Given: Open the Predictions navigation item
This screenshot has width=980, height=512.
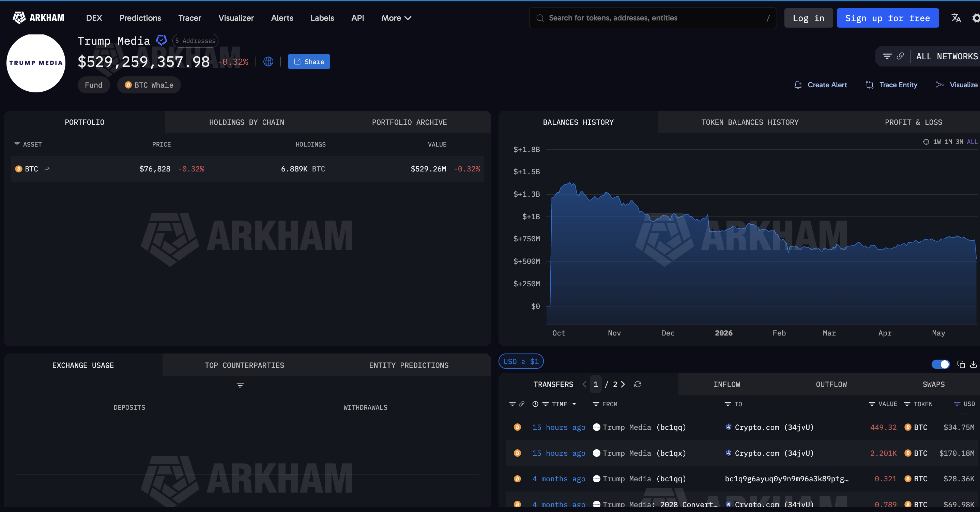Looking at the screenshot, I should 140,18.
